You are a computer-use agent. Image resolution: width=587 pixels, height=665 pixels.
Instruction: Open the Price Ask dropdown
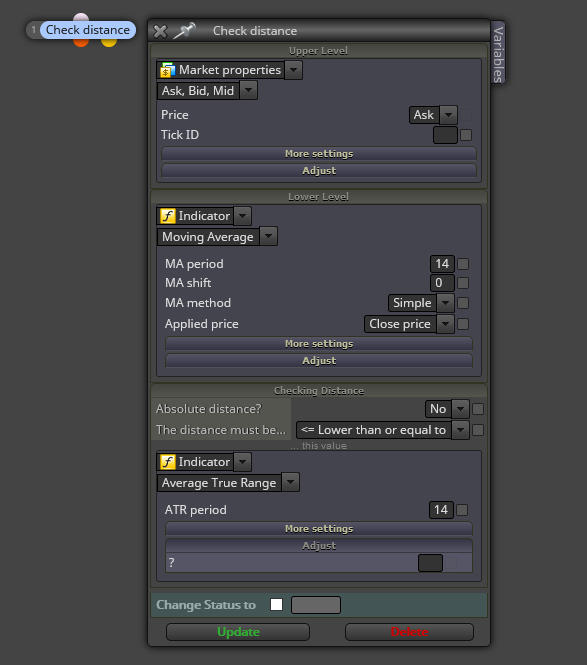pyautogui.click(x=448, y=115)
